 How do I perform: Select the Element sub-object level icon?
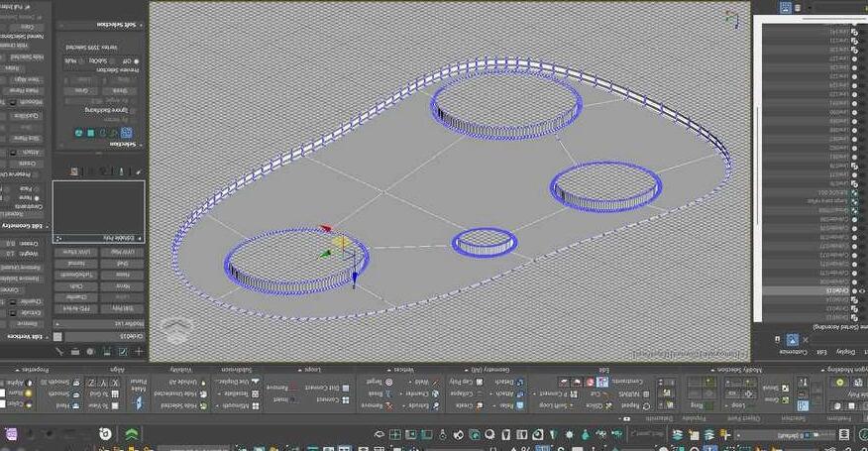(78, 133)
